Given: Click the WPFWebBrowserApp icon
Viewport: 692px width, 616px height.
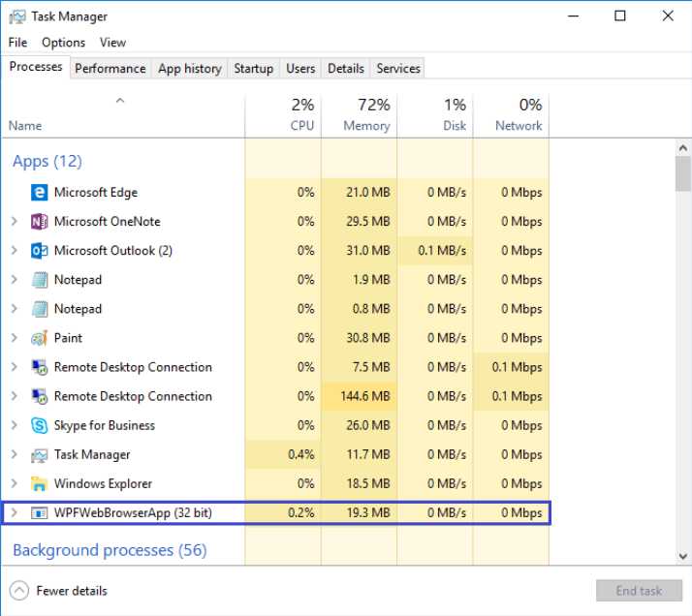Looking at the screenshot, I should [x=40, y=512].
